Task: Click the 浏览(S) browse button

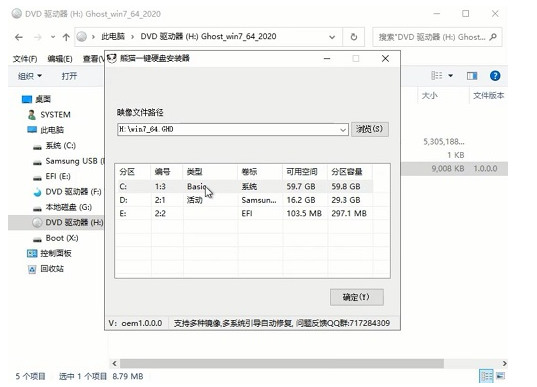Action: [370, 129]
